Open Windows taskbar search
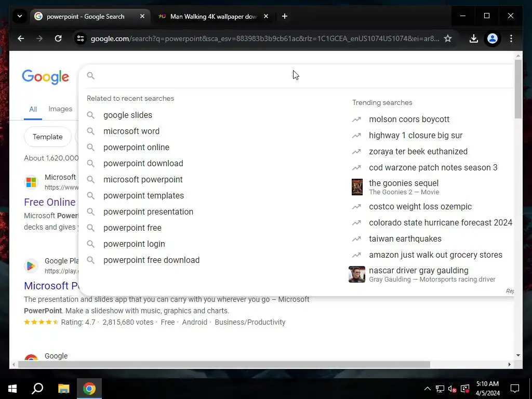The height and width of the screenshot is (399, 532). (x=37, y=389)
